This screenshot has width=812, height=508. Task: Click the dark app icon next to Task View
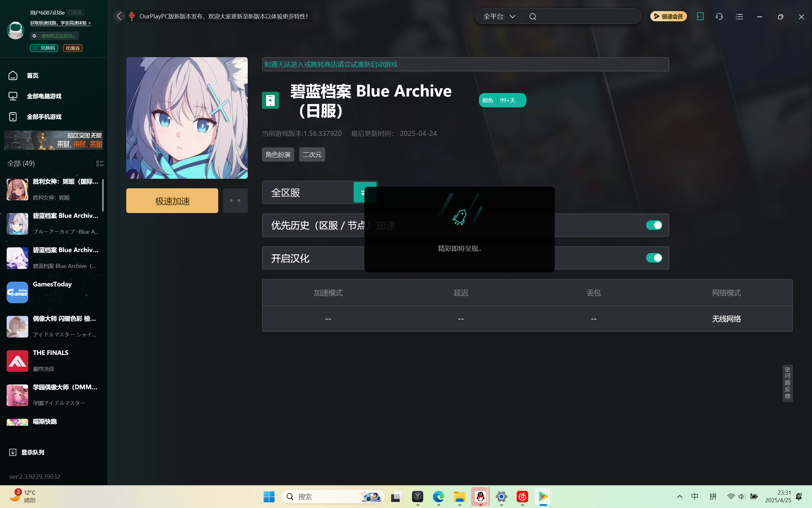[417, 497]
